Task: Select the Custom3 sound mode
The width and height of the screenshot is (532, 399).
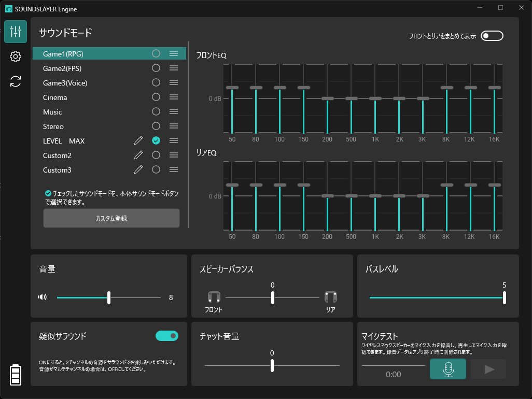Action: coord(109,169)
